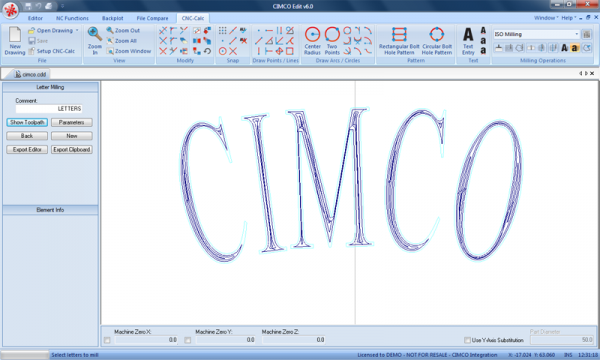600x360 pixels.
Task: Open the Rectangular Bolt Hole Pattern tool
Action: 399,34
